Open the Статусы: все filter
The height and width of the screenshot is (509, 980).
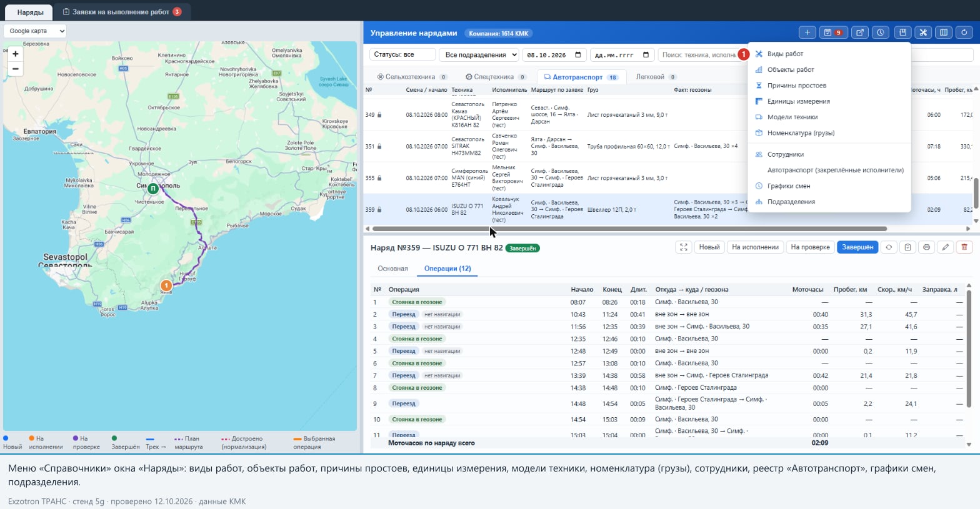tap(402, 55)
